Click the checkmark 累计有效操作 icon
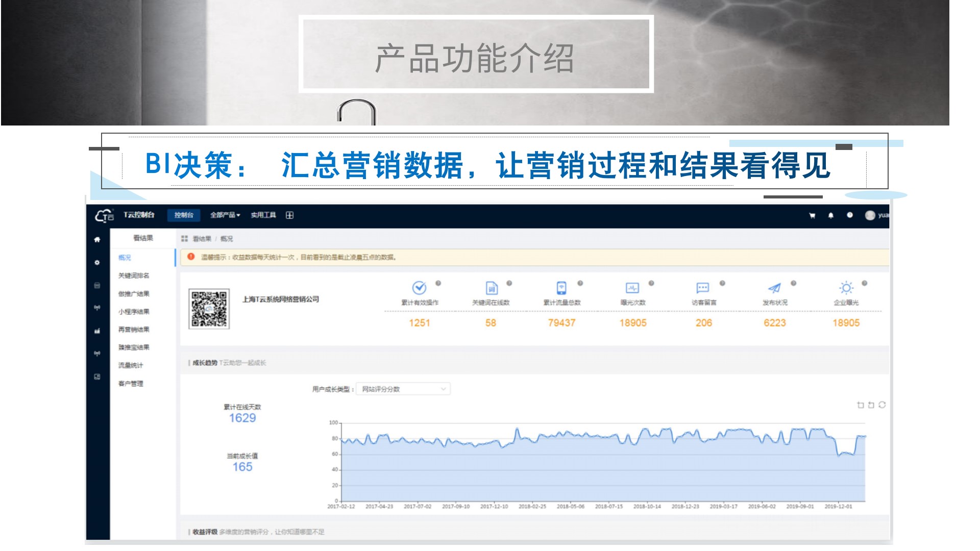 (x=419, y=288)
